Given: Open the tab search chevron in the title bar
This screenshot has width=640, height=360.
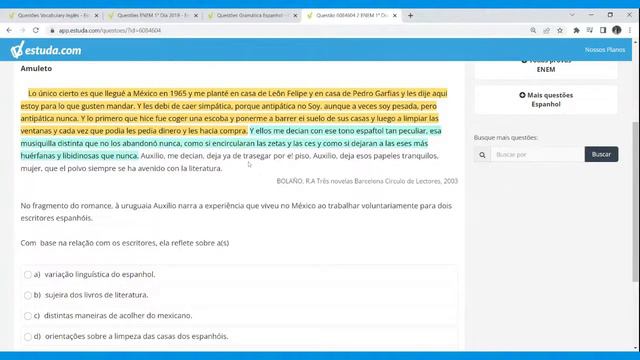Looking at the screenshot, I should click(x=572, y=15).
